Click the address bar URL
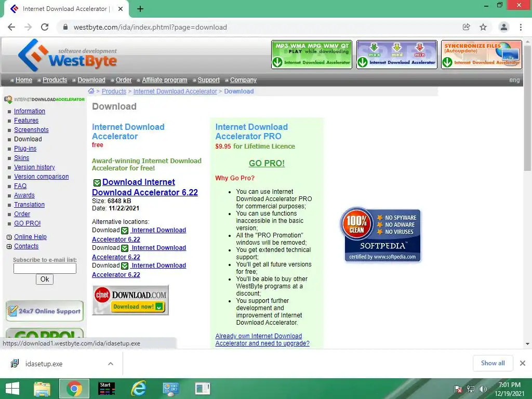Screen dimensions: 532x399 [150, 27]
